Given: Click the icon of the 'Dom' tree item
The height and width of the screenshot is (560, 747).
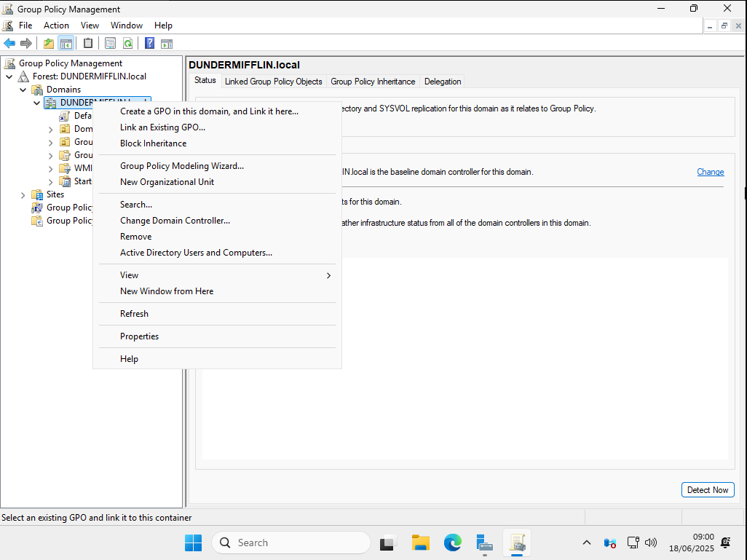Looking at the screenshot, I should (x=65, y=129).
